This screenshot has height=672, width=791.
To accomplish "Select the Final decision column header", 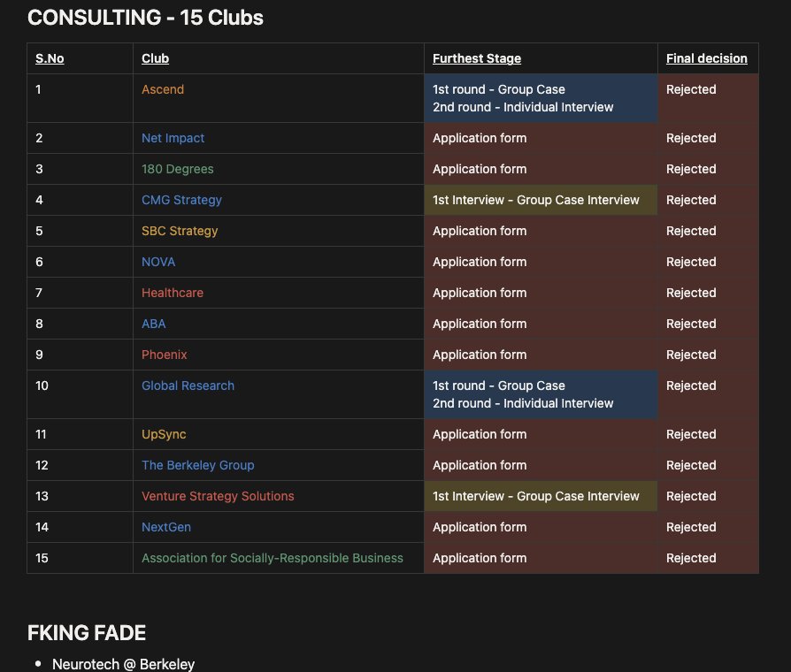I will click(x=707, y=58).
